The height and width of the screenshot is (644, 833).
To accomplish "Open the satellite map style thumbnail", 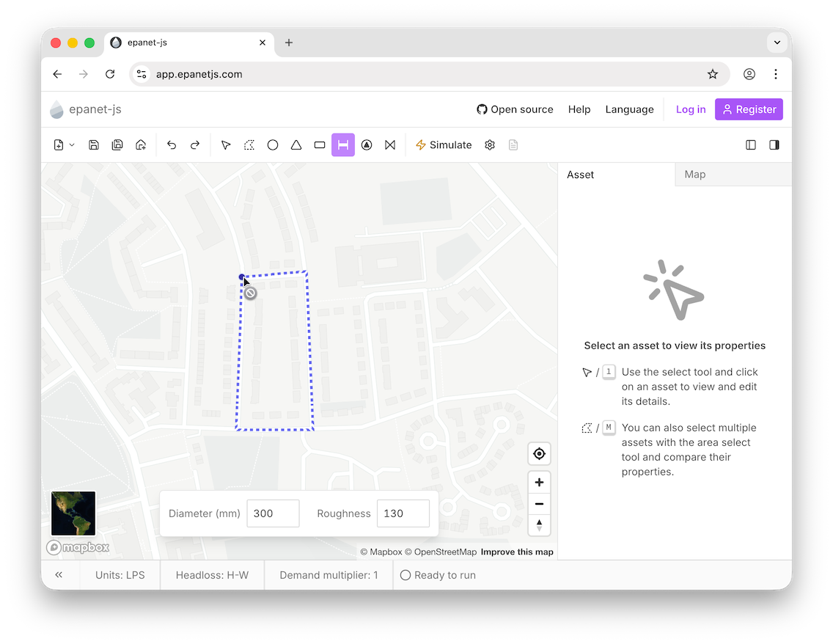I will [72, 513].
